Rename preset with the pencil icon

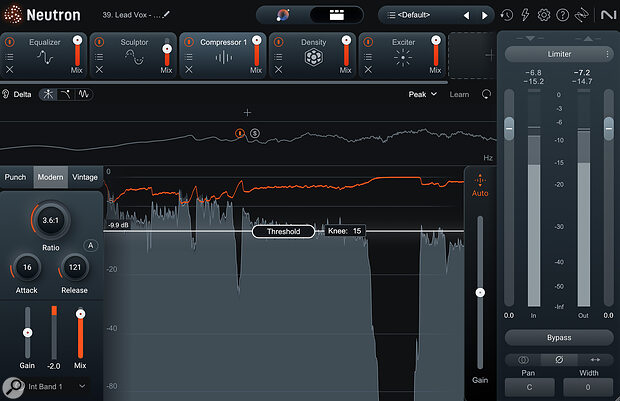pyautogui.click(x=166, y=15)
